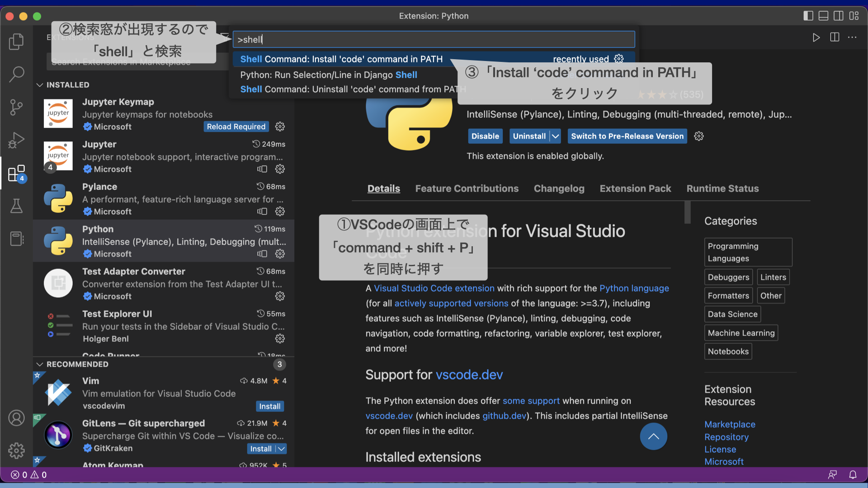Screen dimensions: 868x488
Task: Click the extension details scrollbar thumb
Action: coord(688,212)
